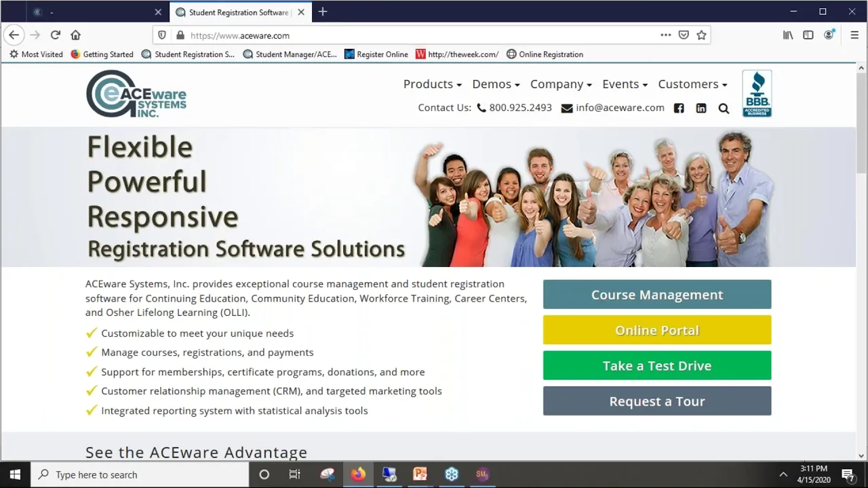Screen dimensions: 868x488
Task: Close the Student Registration Software tab
Action: (x=301, y=12)
